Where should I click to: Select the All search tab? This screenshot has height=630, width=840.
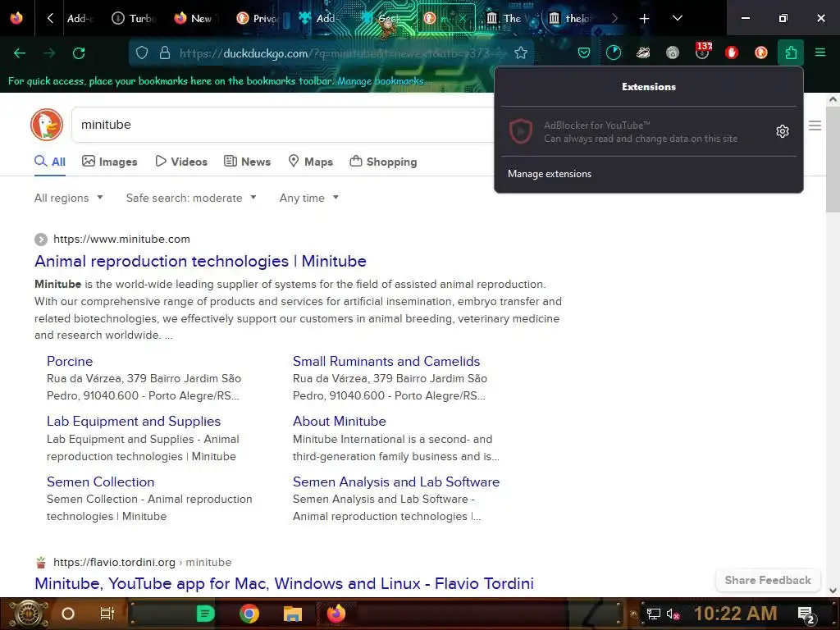point(50,162)
